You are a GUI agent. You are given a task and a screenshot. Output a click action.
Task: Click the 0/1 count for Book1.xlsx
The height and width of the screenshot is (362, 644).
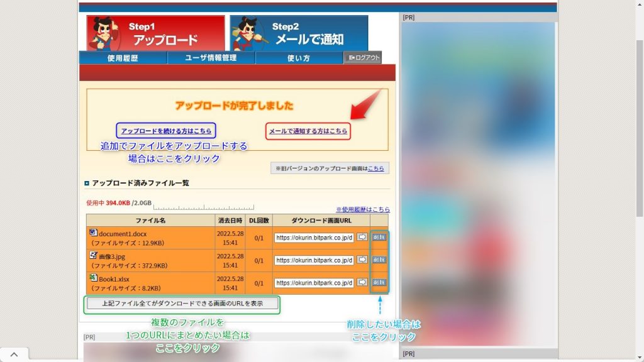(x=258, y=283)
